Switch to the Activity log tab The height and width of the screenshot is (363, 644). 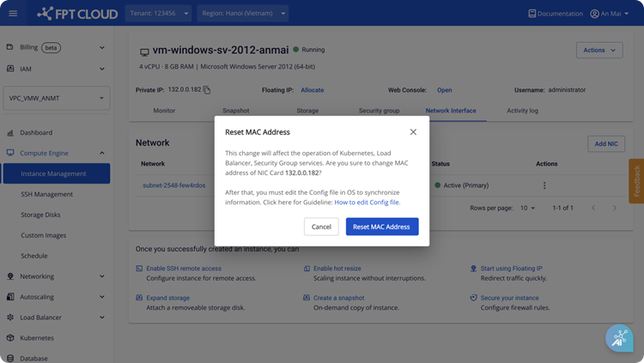(x=522, y=111)
